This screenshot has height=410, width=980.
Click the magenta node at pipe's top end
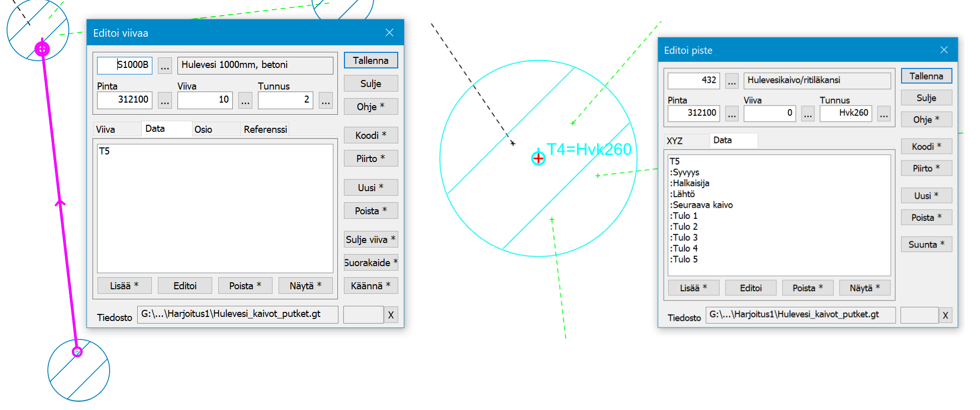tap(42, 49)
